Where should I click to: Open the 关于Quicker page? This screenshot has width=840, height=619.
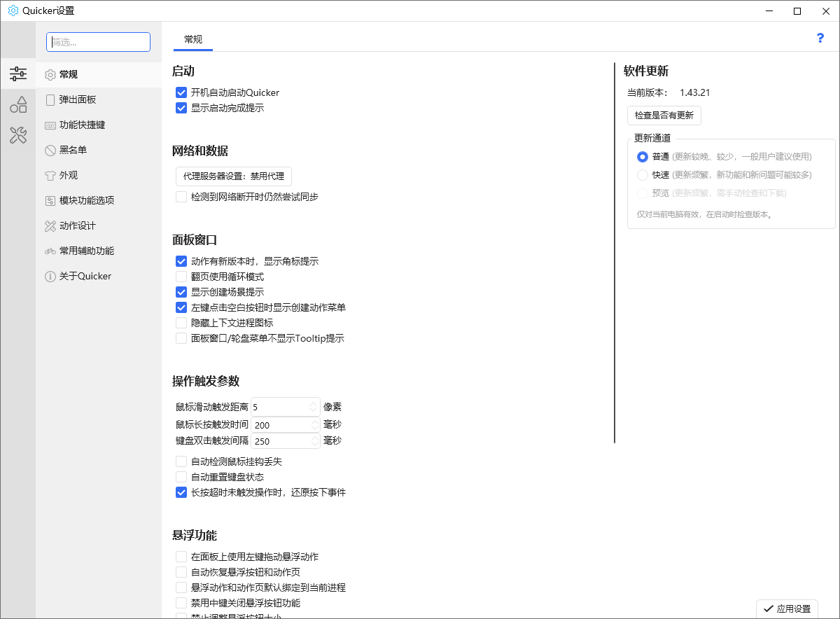99,277
